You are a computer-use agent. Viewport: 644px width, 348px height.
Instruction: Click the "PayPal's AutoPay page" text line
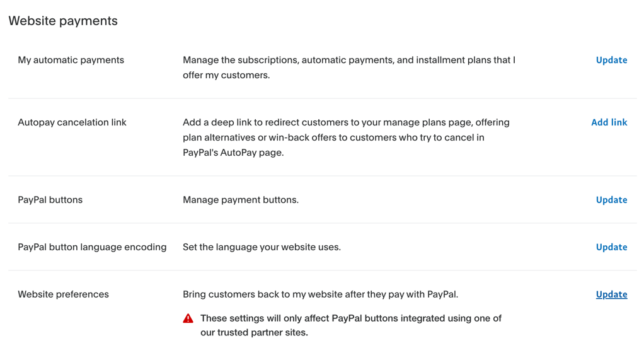tap(233, 153)
